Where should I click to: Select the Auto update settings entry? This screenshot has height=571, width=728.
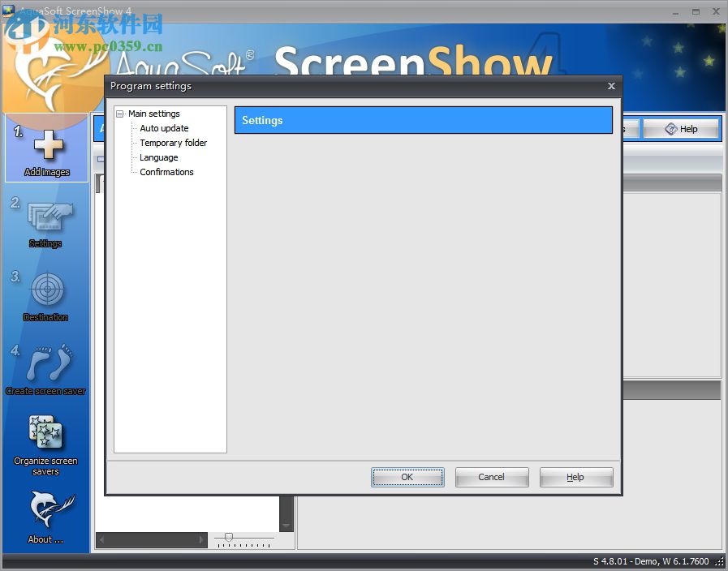(163, 128)
